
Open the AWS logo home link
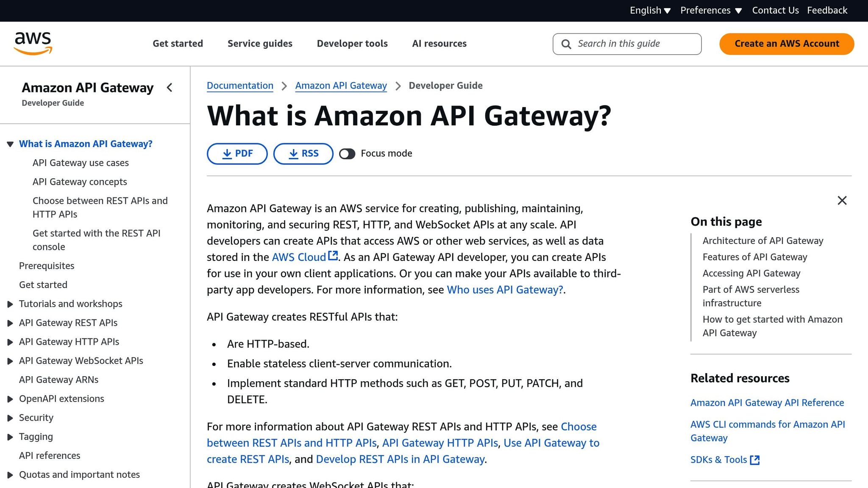coord(33,44)
